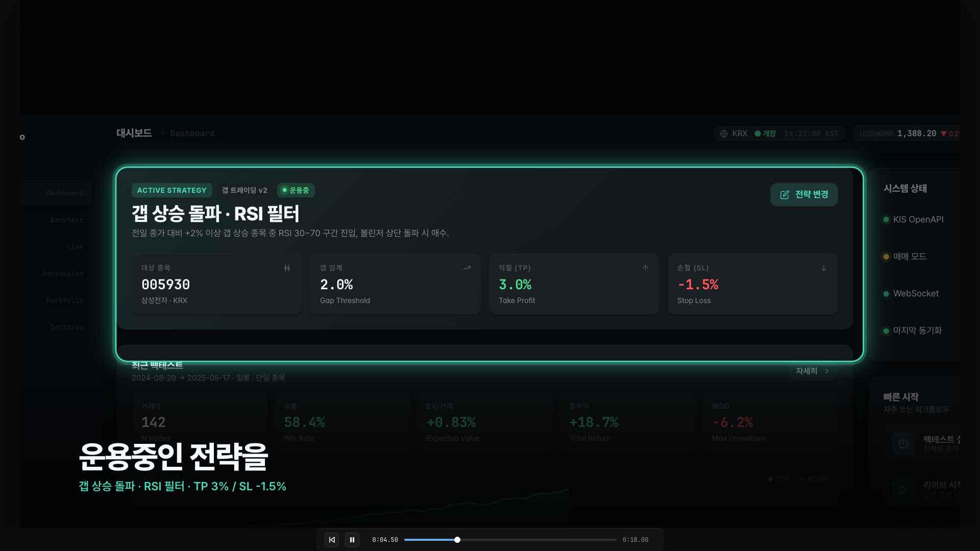Click the candlestick icon in 대상 종목 card
Screen dimensions: 980x551
(287, 268)
